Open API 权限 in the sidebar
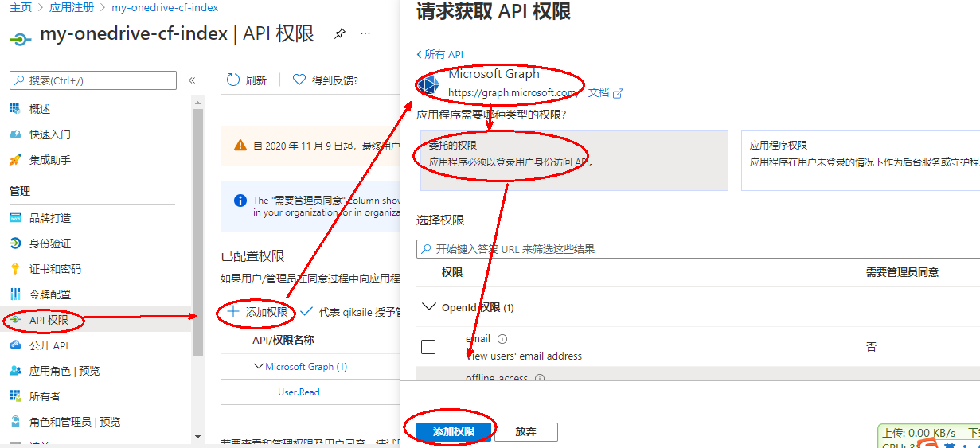 point(49,320)
